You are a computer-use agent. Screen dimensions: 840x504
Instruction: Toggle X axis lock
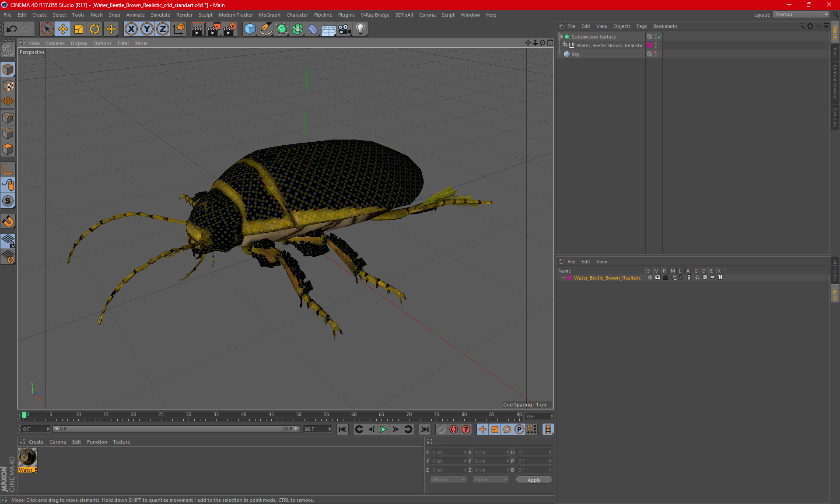131,29
